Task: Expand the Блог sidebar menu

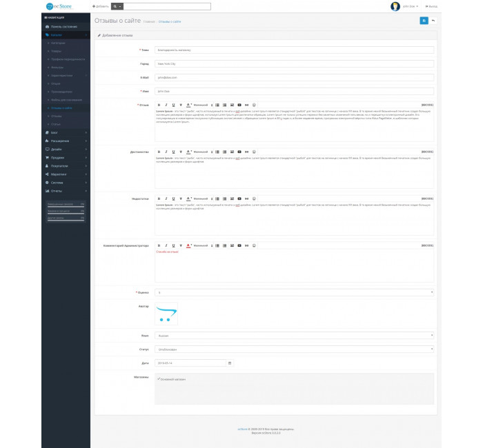Action: click(x=66, y=132)
